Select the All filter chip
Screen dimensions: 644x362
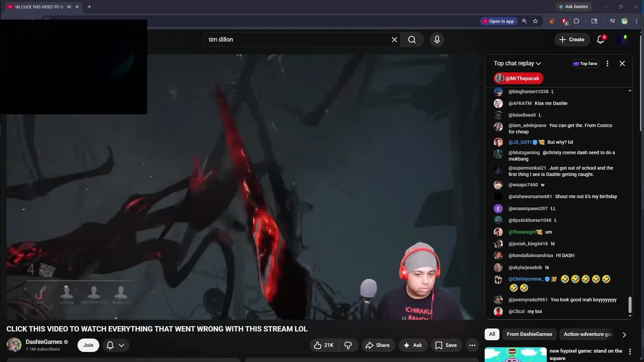[x=492, y=334]
